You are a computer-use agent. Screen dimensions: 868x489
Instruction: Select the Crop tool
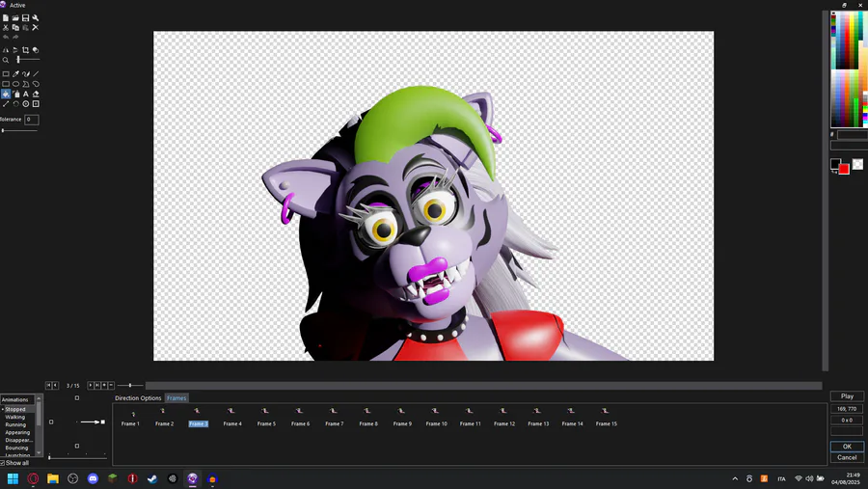coord(25,50)
